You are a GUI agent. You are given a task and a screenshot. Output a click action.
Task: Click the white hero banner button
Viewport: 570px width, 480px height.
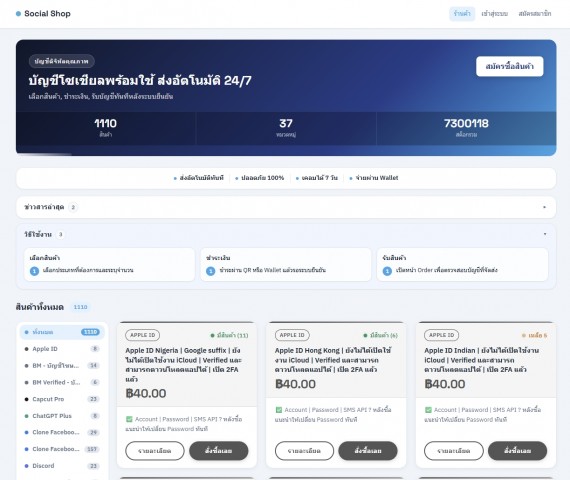[510, 66]
